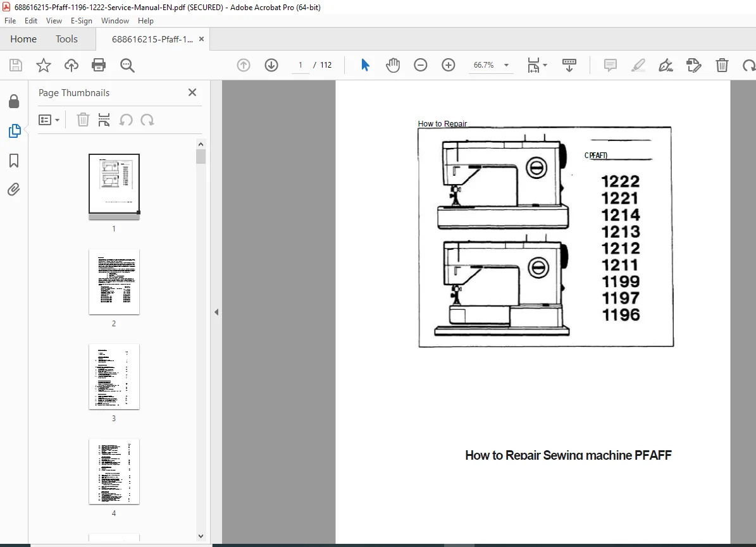Add a sticky note comment
The image size is (756, 547).
pyautogui.click(x=610, y=65)
